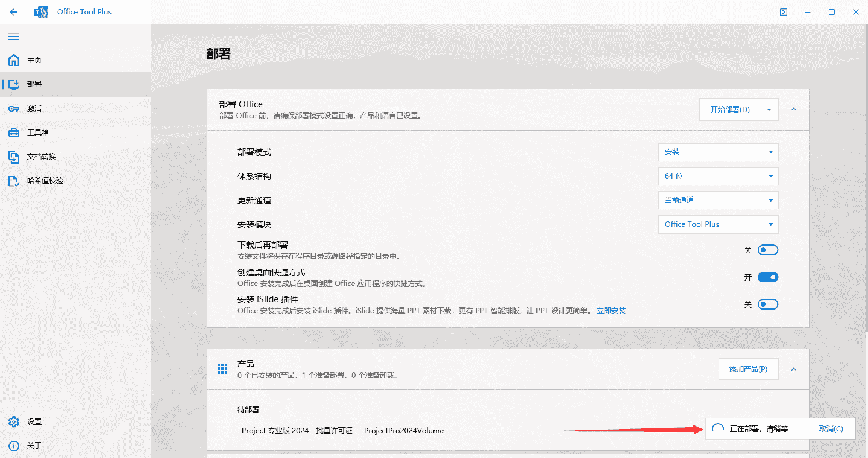
Task: Open the 哈希值校验 page
Action: click(x=75, y=181)
